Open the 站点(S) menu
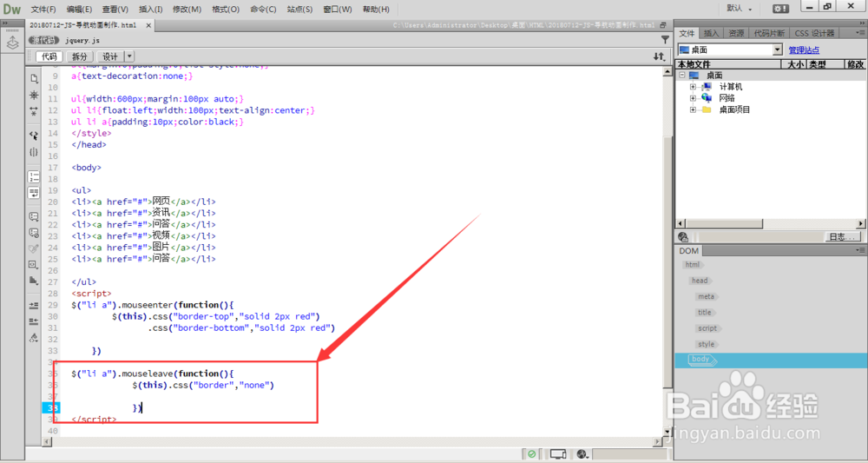868x463 pixels. click(x=299, y=10)
